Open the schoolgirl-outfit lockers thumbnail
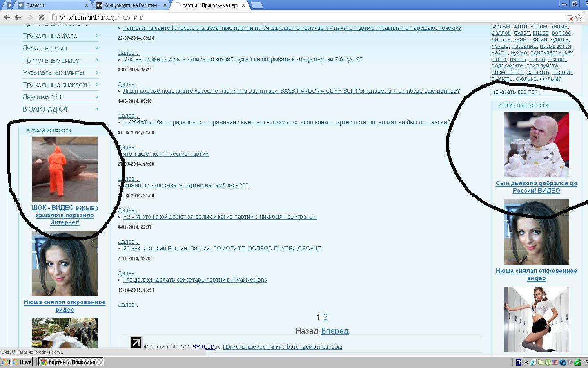This screenshot has width=588, height=368. 537,319
